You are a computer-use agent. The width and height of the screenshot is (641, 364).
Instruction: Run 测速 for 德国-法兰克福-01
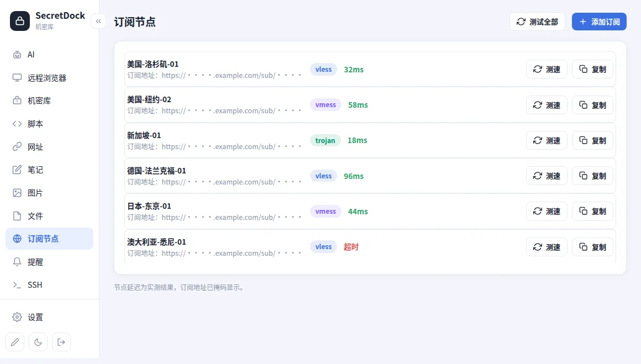tap(547, 176)
